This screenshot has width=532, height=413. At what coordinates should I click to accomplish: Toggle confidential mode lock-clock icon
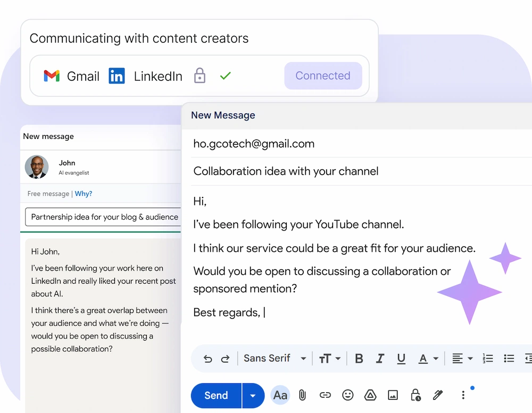(415, 395)
